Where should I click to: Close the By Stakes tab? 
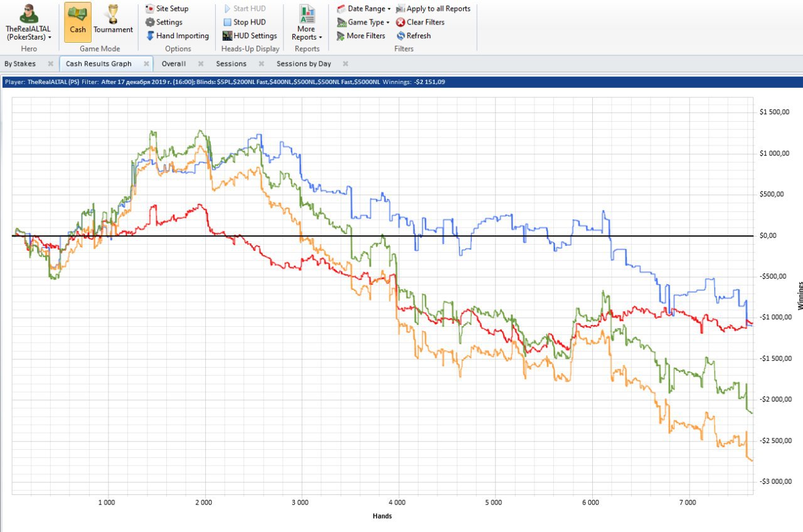click(50, 63)
